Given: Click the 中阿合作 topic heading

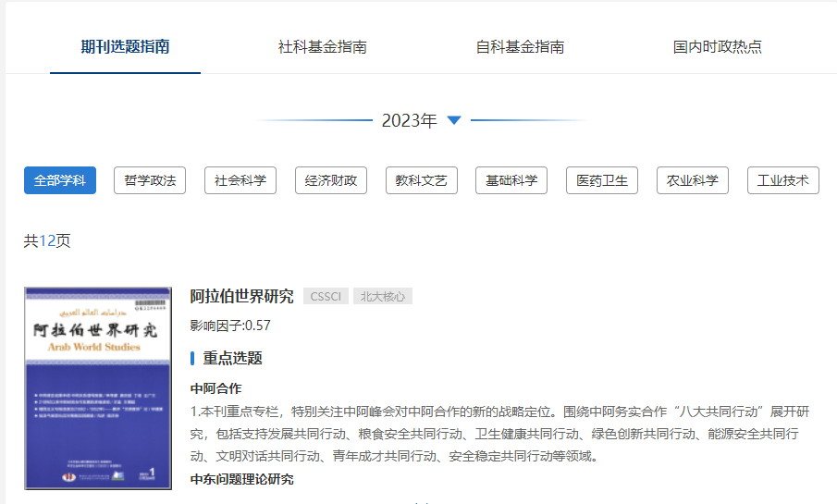Looking at the screenshot, I should point(216,388).
